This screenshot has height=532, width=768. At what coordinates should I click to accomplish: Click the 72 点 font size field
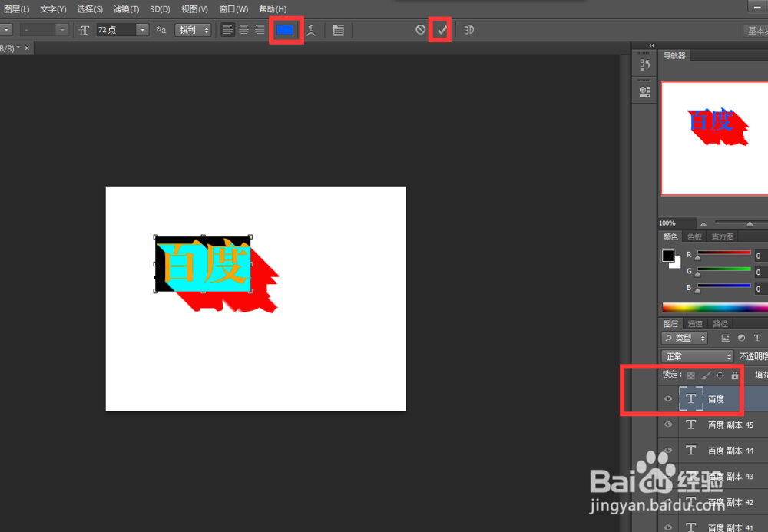click(x=116, y=30)
